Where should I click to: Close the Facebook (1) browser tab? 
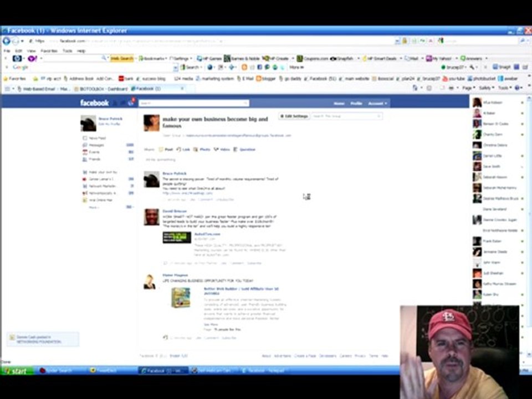[182, 89]
